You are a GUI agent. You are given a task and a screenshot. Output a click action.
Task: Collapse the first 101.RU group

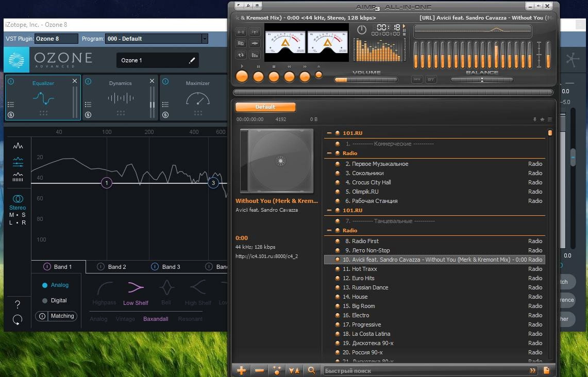tap(329, 133)
